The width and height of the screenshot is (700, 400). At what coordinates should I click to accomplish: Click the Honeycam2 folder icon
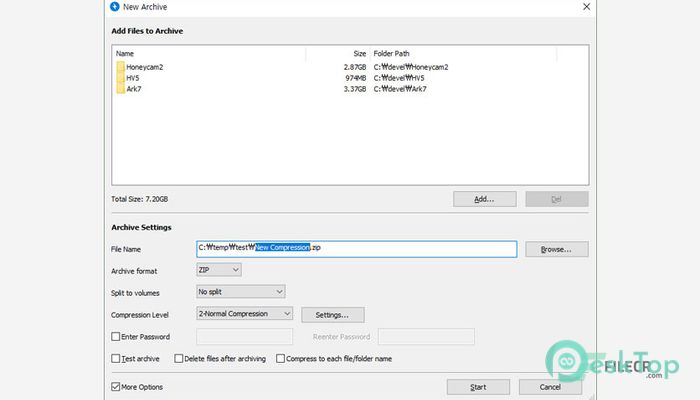point(121,67)
